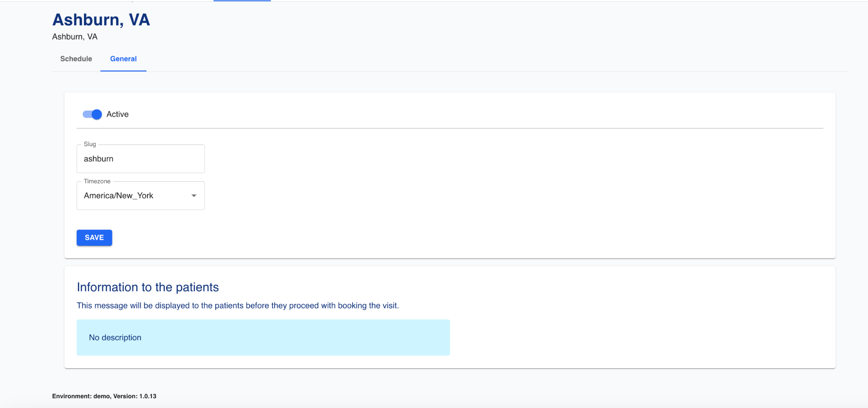The height and width of the screenshot is (408, 868).
Task: Click the Slug field label
Action: (90, 144)
